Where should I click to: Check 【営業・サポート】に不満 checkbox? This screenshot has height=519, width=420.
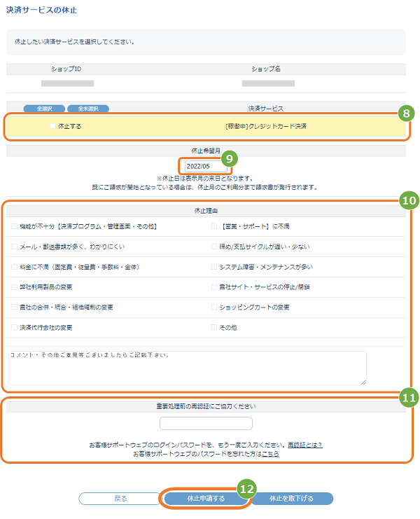point(214,226)
